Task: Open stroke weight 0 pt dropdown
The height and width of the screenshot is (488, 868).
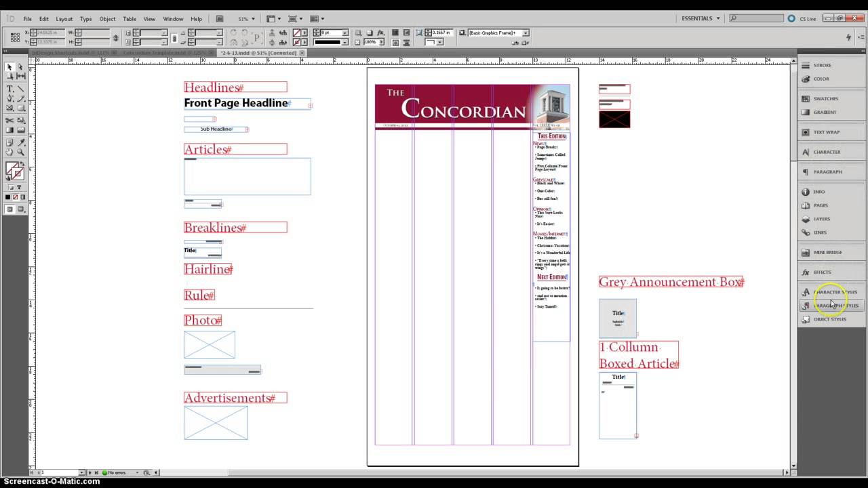Action: click(345, 33)
